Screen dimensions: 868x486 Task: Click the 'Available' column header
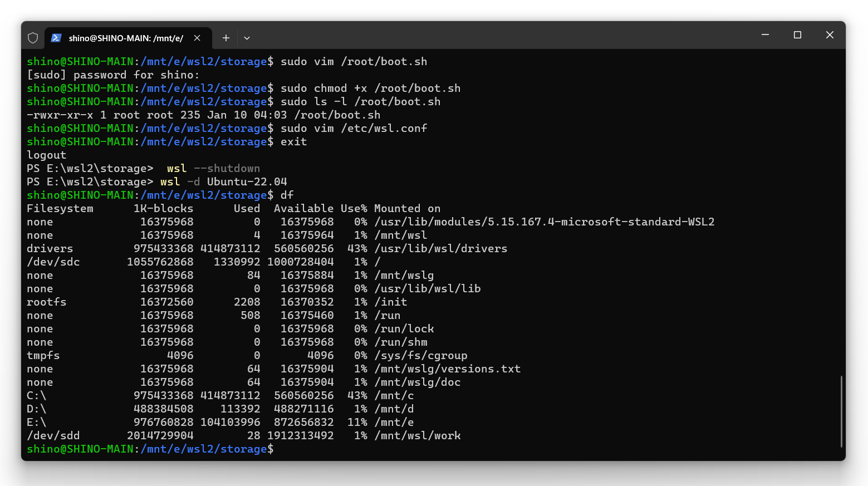coord(304,209)
